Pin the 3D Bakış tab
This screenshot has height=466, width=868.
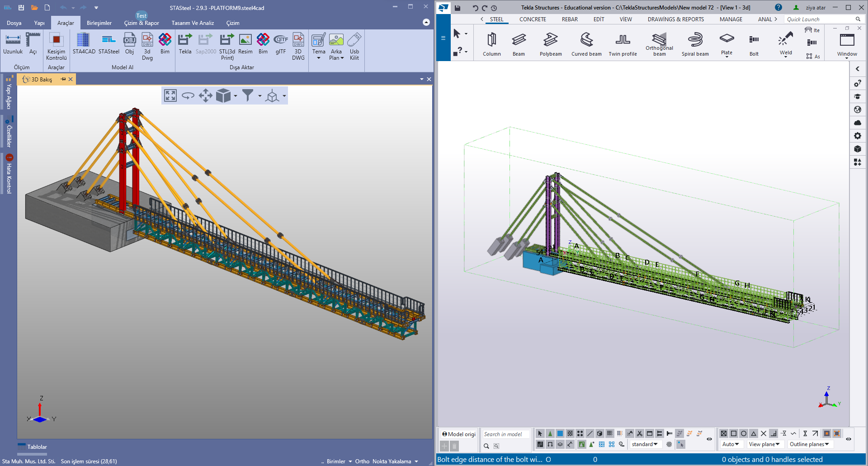pos(63,79)
